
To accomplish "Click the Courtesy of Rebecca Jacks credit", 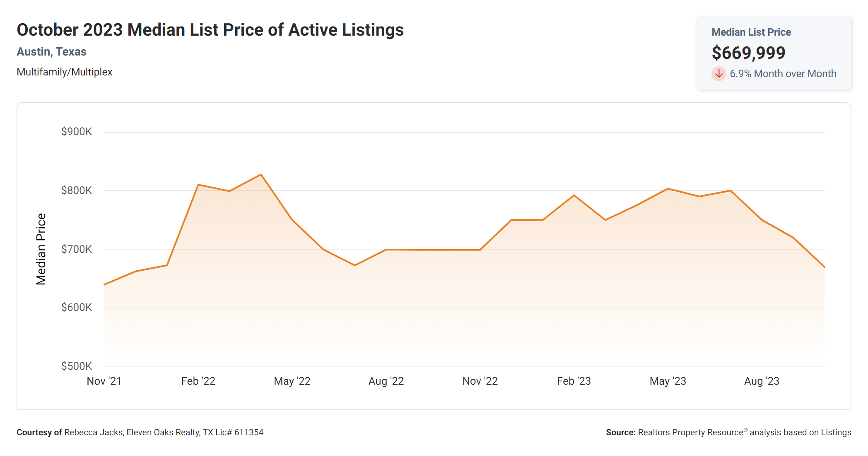I will (140, 432).
